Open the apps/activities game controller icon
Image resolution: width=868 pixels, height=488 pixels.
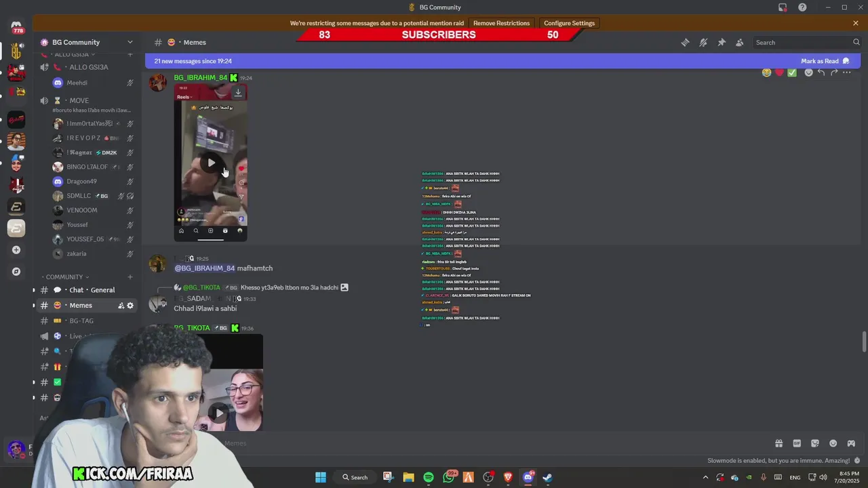click(851, 443)
